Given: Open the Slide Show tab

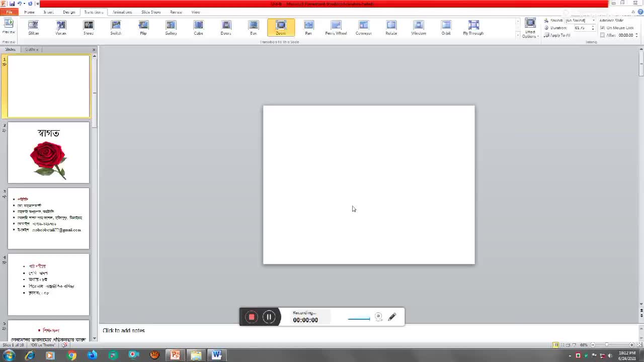Looking at the screenshot, I should (151, 12).
